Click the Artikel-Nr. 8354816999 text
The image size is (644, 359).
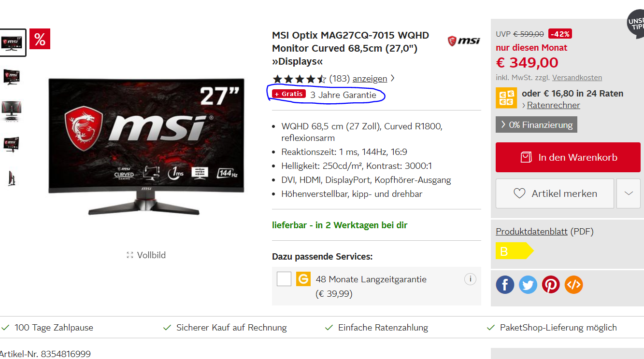[x=45, y=354]
